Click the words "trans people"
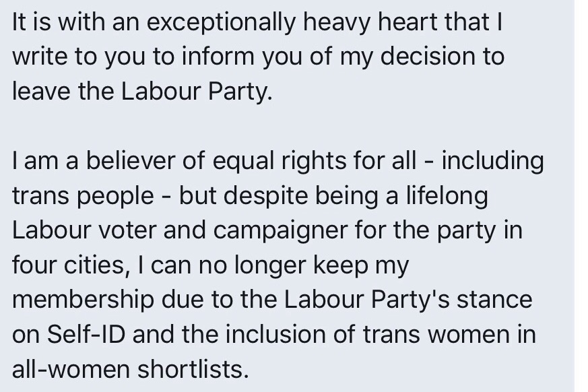Screen dimensions: 588x392 (x=84, y=196)
